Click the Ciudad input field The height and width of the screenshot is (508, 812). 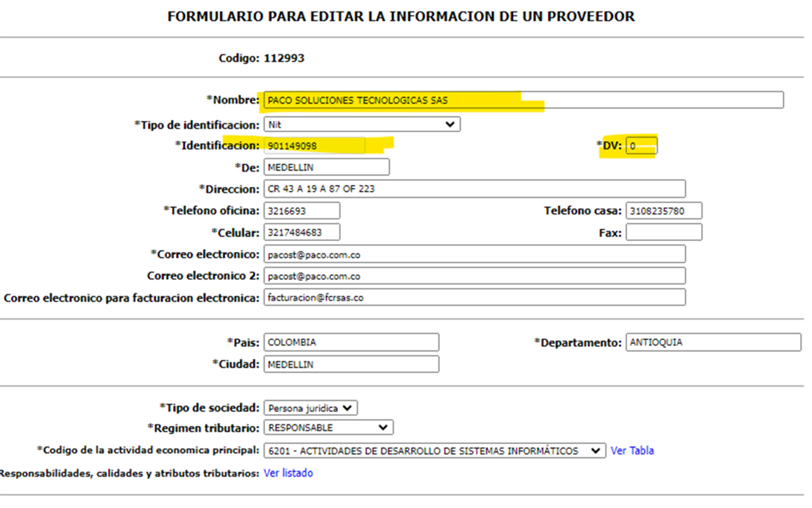click(352, 364)
